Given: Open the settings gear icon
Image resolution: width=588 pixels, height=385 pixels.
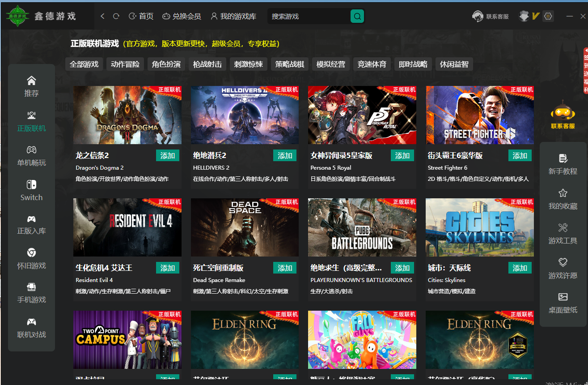Looking at the screenshot, I should (548, 16).
